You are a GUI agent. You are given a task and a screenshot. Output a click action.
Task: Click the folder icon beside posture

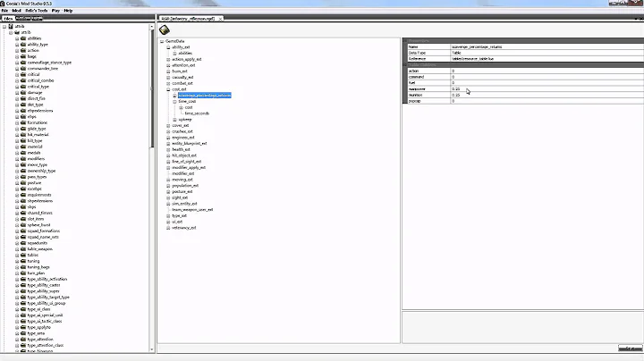23,182
